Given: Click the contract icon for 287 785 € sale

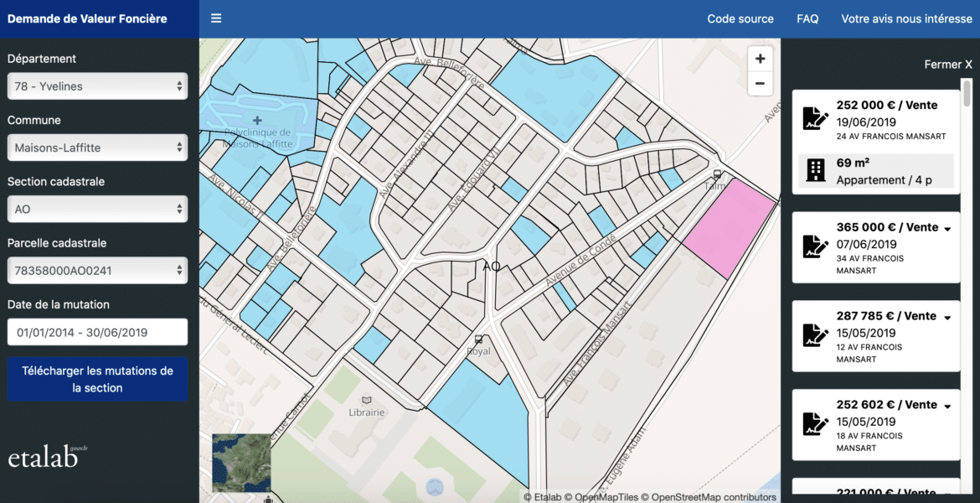Looking at the screenshot, I should tap(812, 334).
